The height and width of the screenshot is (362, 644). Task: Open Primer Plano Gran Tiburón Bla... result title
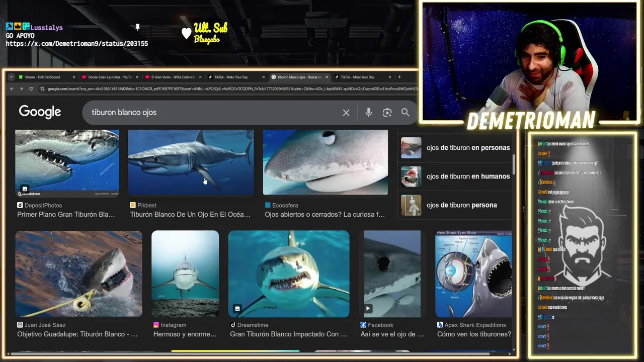pyautogui.click(x=66, y=214)
